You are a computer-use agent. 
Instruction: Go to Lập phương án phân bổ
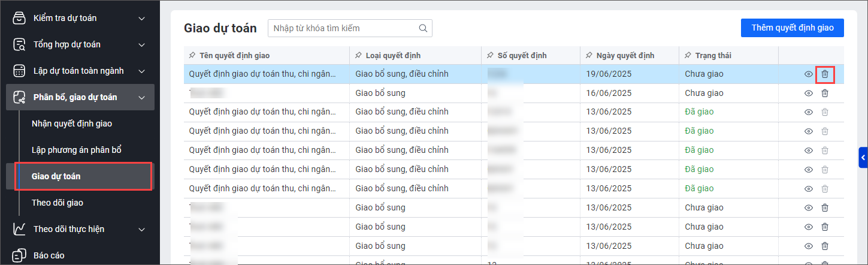tap(77, 150)
